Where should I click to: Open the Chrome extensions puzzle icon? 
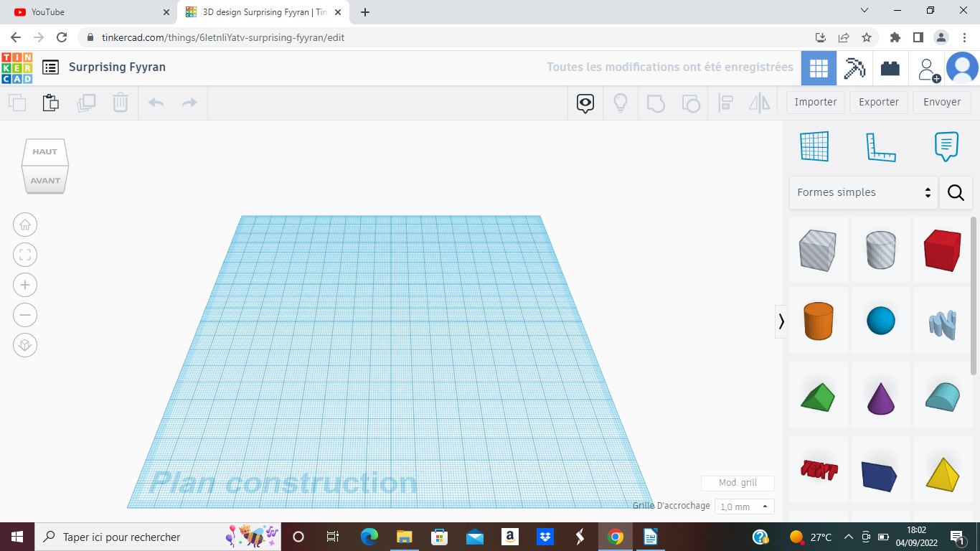point(895,37)
